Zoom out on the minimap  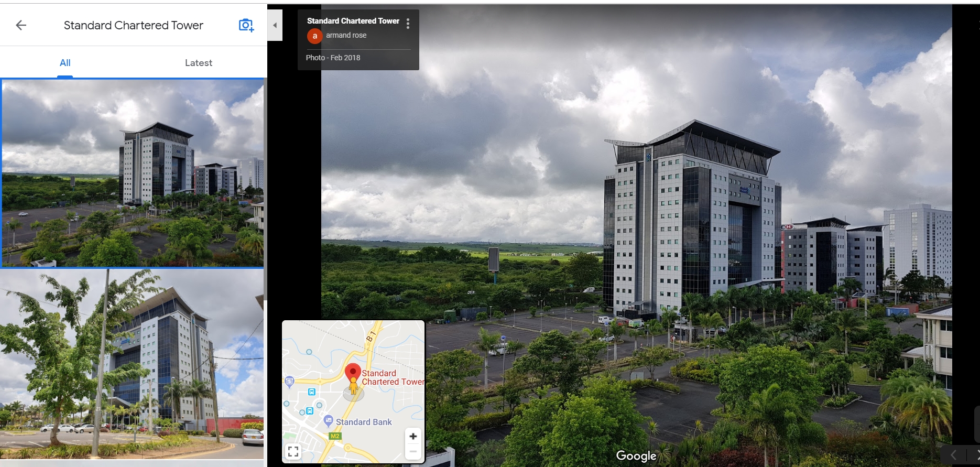[413, 451]
